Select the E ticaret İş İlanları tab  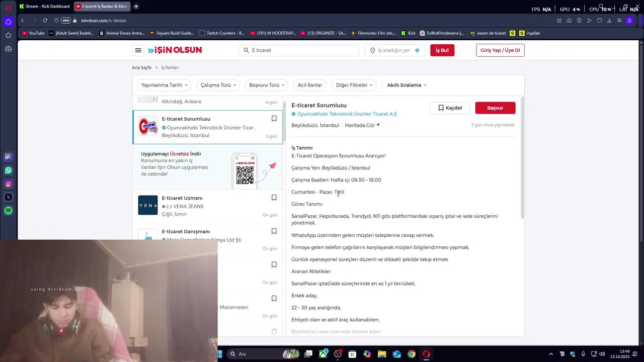tap(101, 7)
